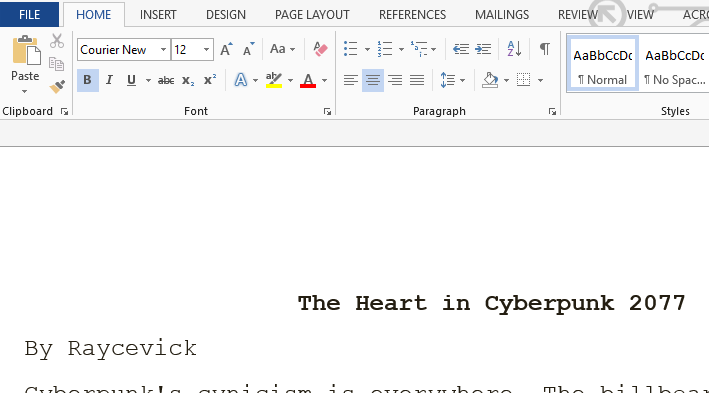Viewport: 709px width, 393px height.
Task: Switch to the VIEW tab
Action: click(640, 15)
